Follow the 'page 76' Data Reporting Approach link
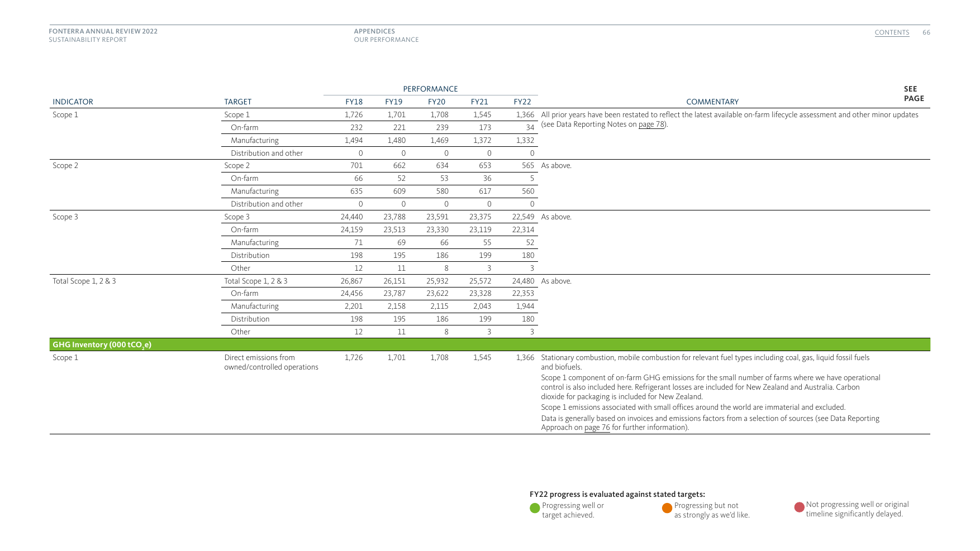The width and height of the screenshot is (980, 551). [597, 428]
